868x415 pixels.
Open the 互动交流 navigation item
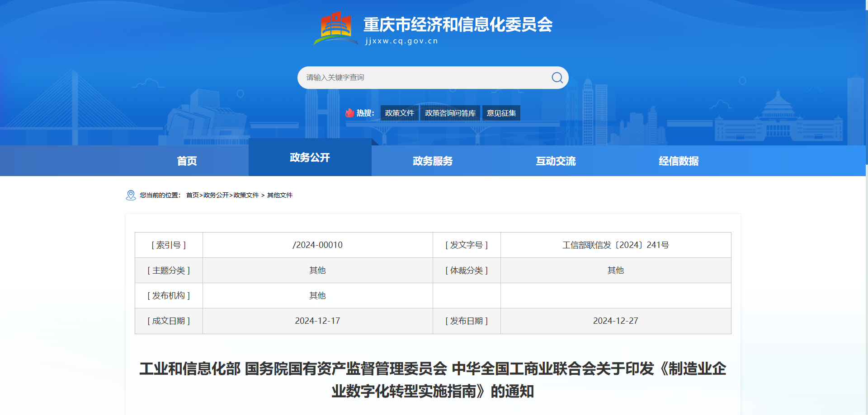click(x=556, y=161)
